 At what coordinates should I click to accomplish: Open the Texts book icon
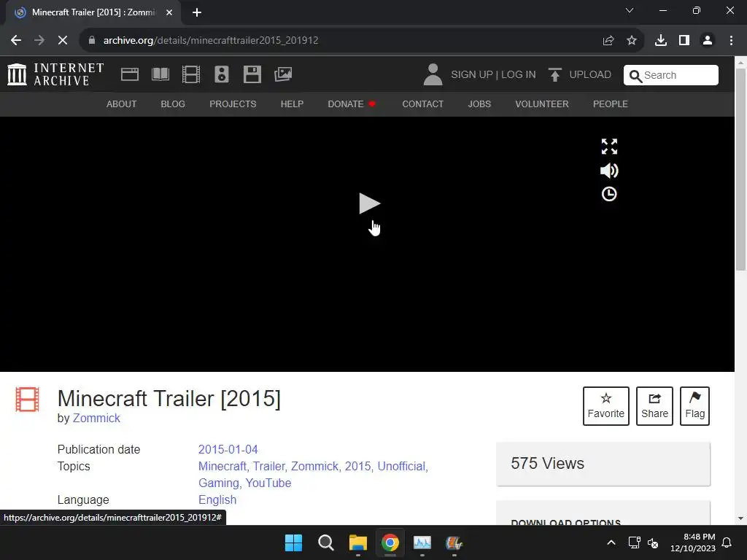pyautogui.click(x=160, y=74)
